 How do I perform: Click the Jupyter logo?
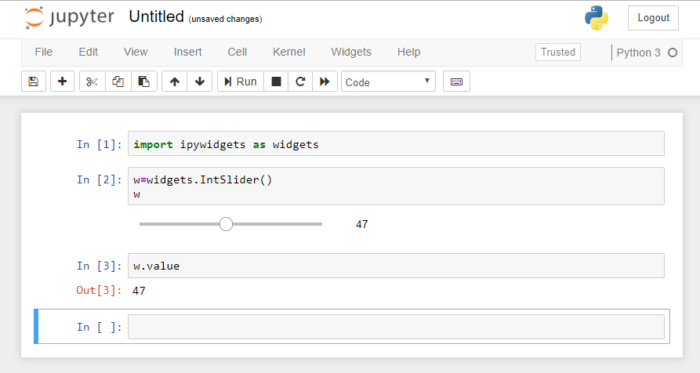70,18
